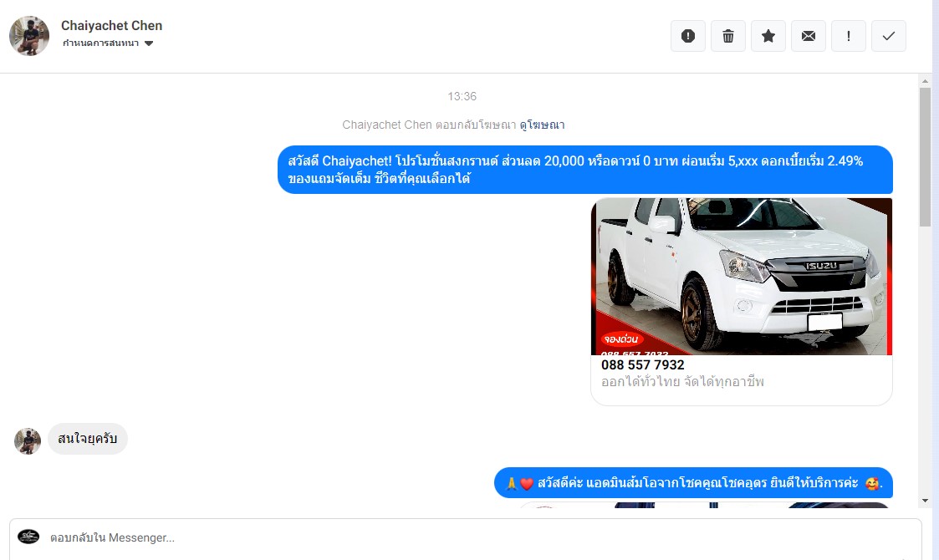Open กำหนดการสนทนา dropdown arrow
939x560 pixels.
pos(149,43)
